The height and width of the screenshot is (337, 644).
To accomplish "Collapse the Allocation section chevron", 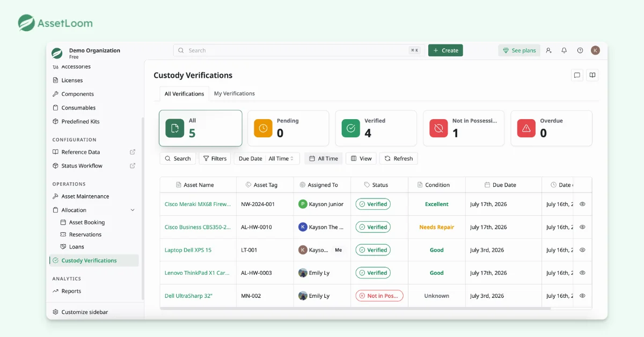I will [133, 210].
